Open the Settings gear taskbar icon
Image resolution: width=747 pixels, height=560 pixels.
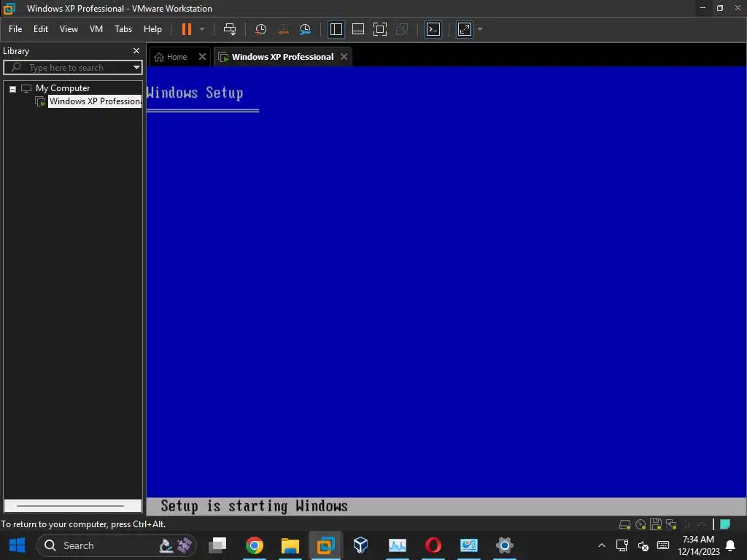tap(505, 545)
